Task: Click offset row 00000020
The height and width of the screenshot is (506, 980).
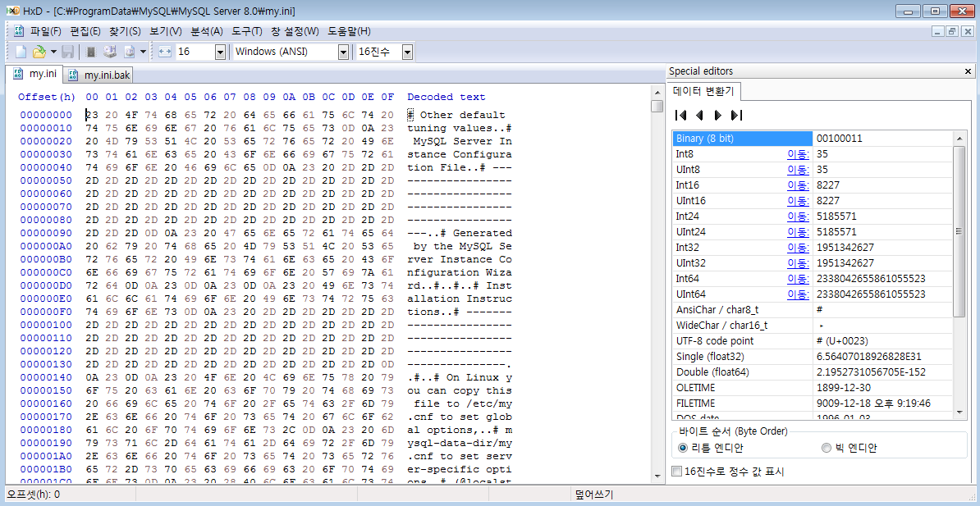Action: tap(46, 141)
